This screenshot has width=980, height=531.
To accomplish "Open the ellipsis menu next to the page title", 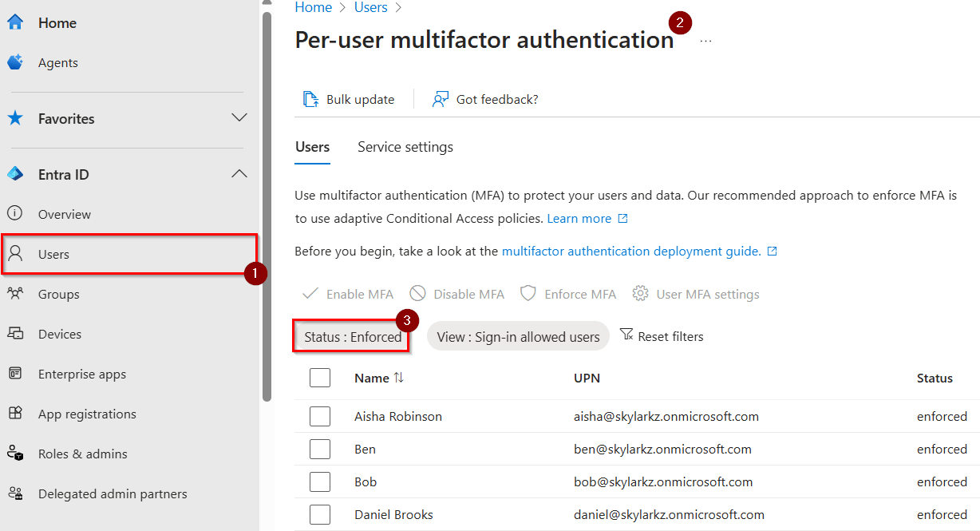I will [705, 42].
